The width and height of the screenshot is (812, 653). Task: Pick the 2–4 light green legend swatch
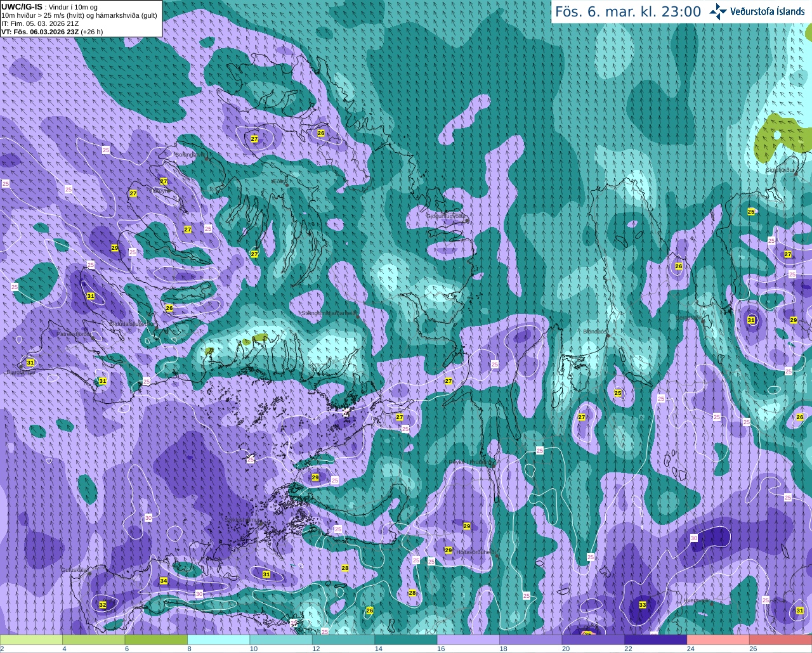tap(31, 640)
